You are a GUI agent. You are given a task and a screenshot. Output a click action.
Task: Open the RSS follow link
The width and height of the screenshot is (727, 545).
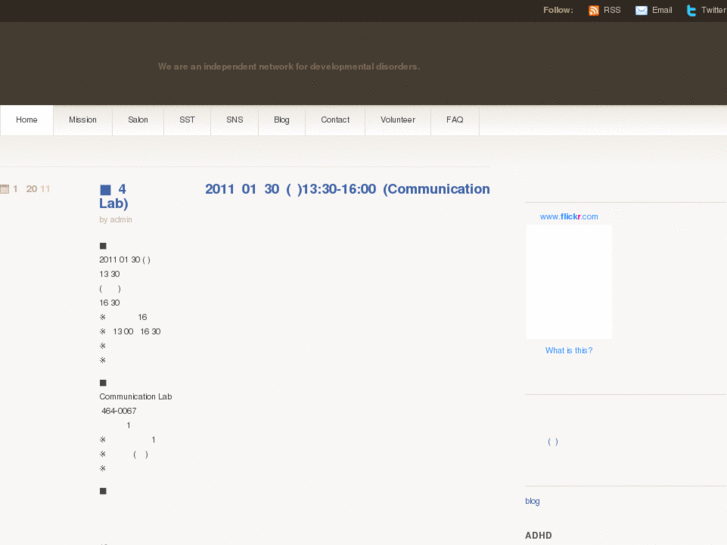[612, 10]
